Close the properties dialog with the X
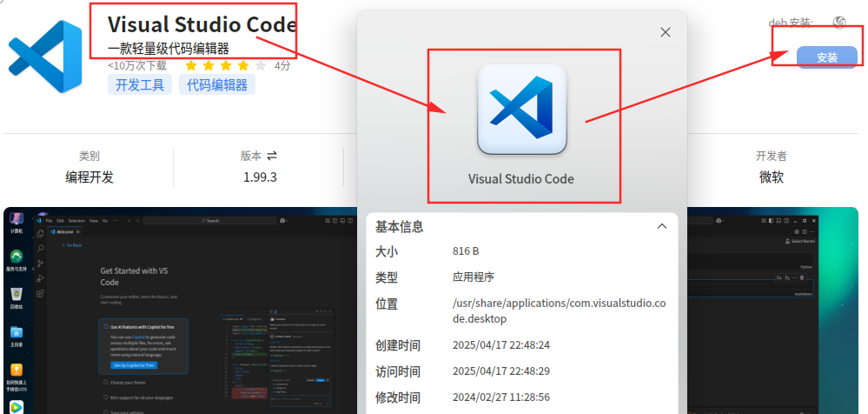Screen dimensions: 868x414 pyautogui.click(x=666, y=32)
